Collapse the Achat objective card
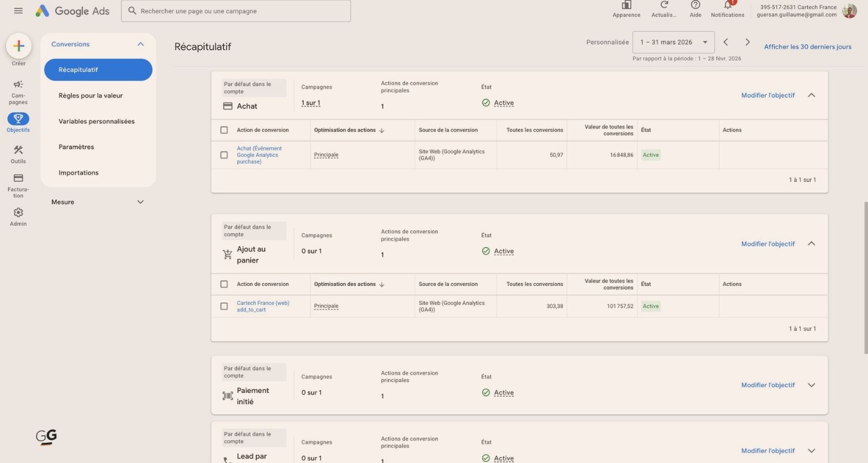The image size is (868, 463). (811, 95)
